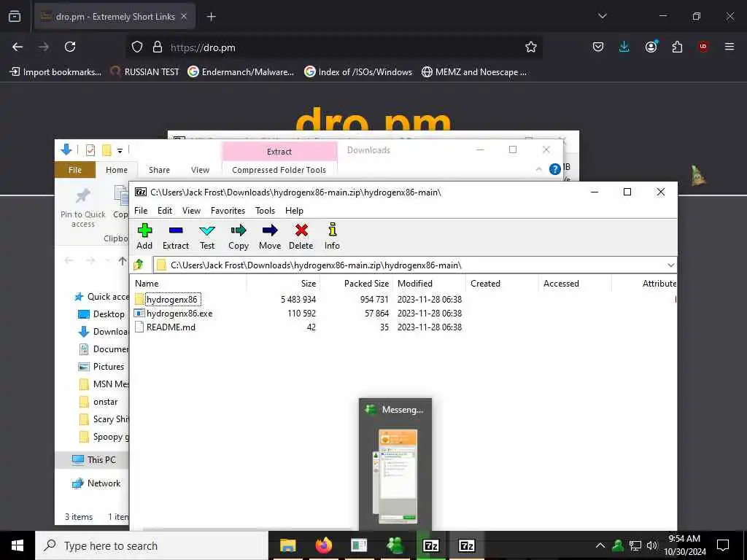Switch to Share tab in Explorer
747x560 pixels.
click(x=159, y=170)
